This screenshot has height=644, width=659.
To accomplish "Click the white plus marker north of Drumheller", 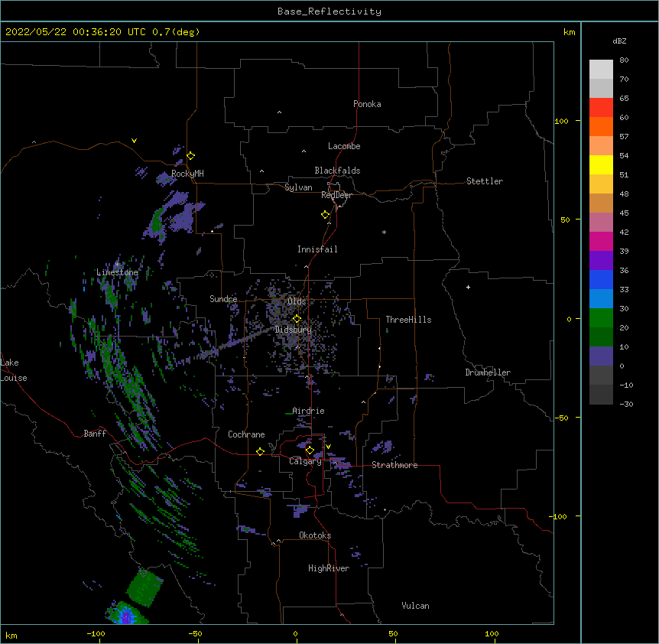I will point(468,287).
